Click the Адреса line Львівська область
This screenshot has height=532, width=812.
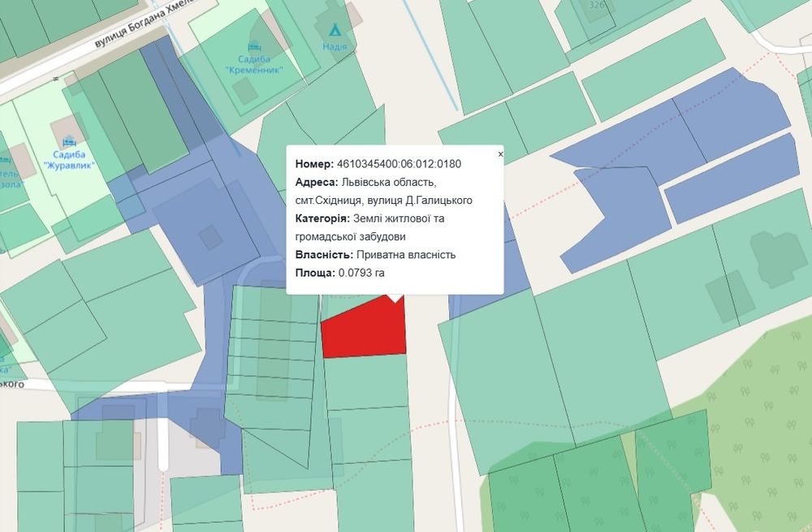tap(365, 182)
